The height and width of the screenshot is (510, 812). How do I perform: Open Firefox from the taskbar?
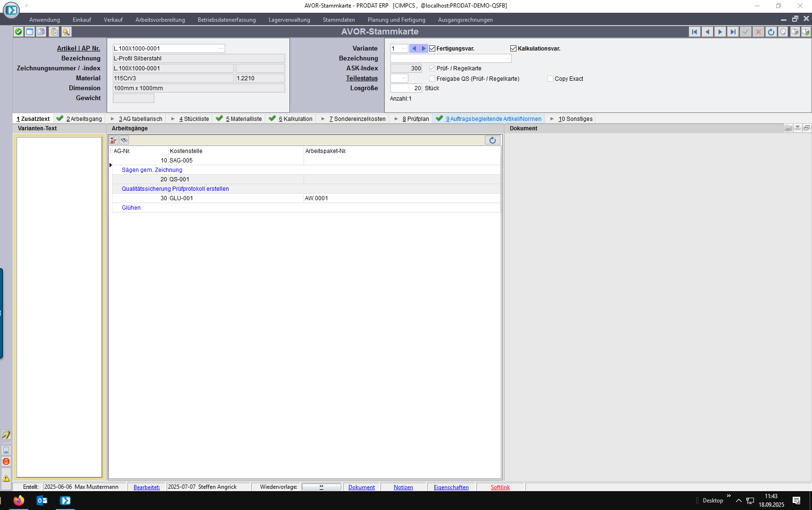tap(19, 501)
